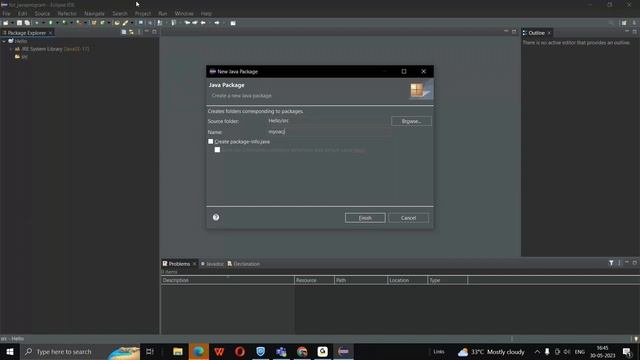
Task: Click the Cancel button in dialog
Action: pyautogui.click(x=408, y=218)
